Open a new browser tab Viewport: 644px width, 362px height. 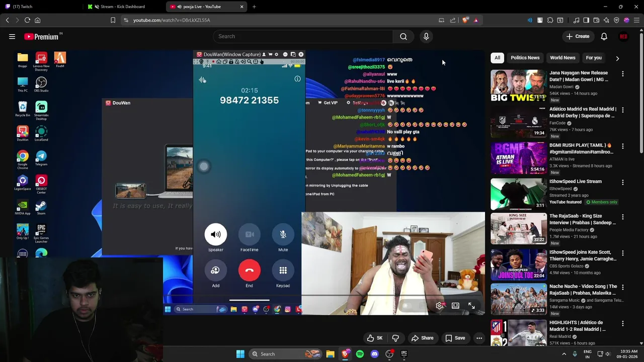click(x=254, y=7)
